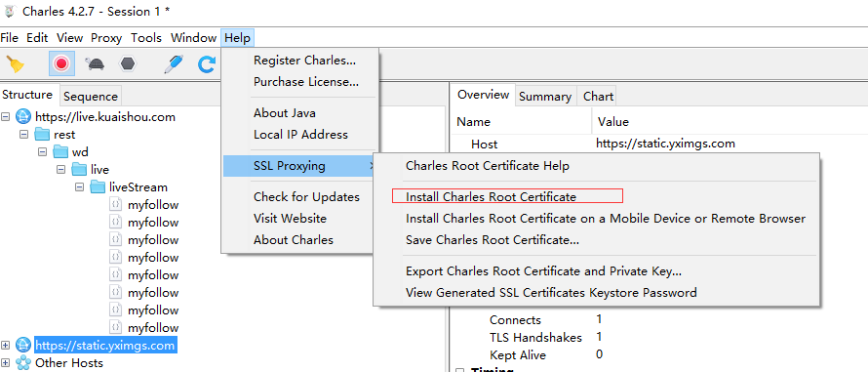Switch to the Chart tab
Viewport: 868px width, 372px height.
(x=598, y=97)
